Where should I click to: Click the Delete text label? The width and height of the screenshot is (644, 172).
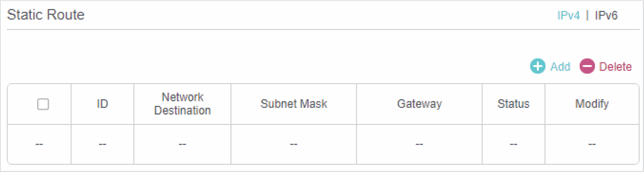(x=615, y=67)
